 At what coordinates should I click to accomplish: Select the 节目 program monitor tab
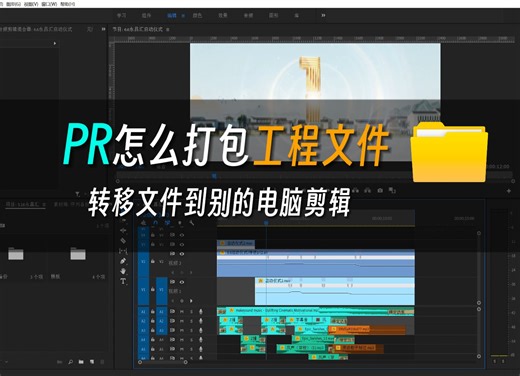click(137, 29)
